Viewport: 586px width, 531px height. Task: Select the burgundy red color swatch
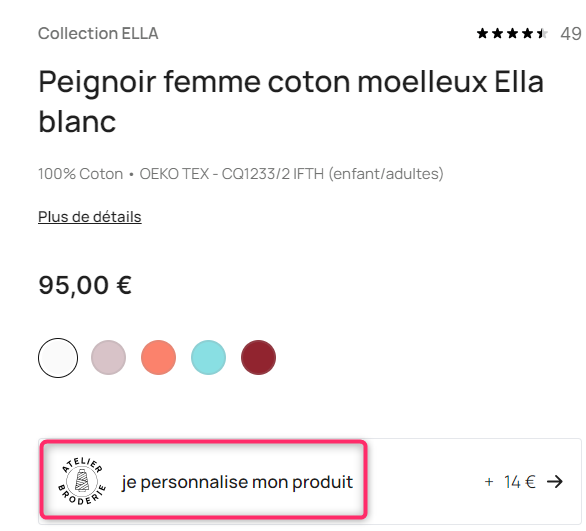(x=259, y=358)
